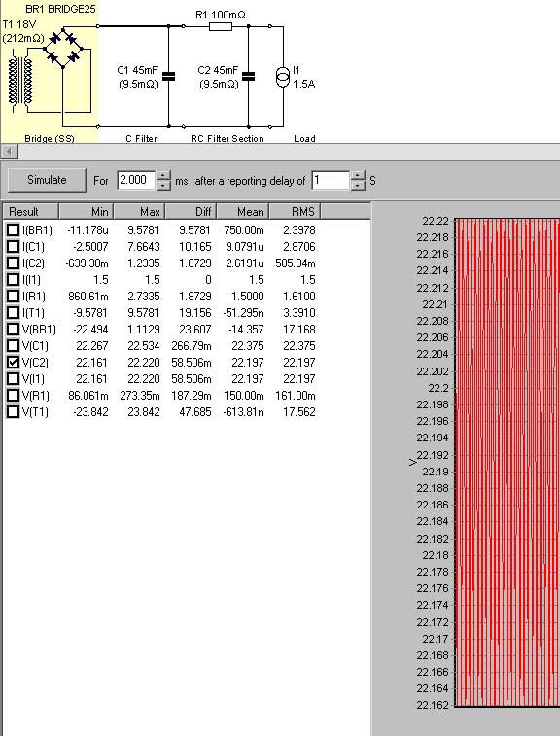Select the I1 current source symbol
560x736 pixels.
click(x=283, y=77)
